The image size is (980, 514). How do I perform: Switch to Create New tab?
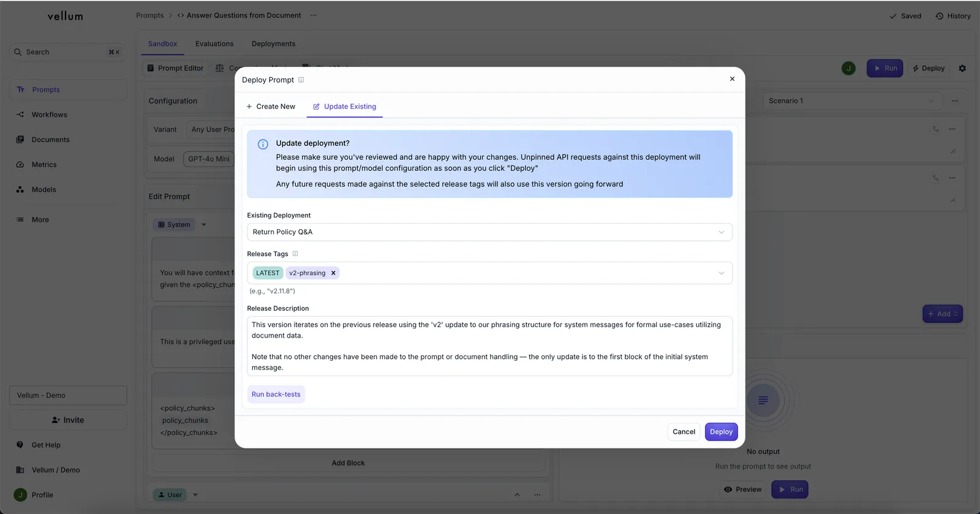(x=271, y=107)
